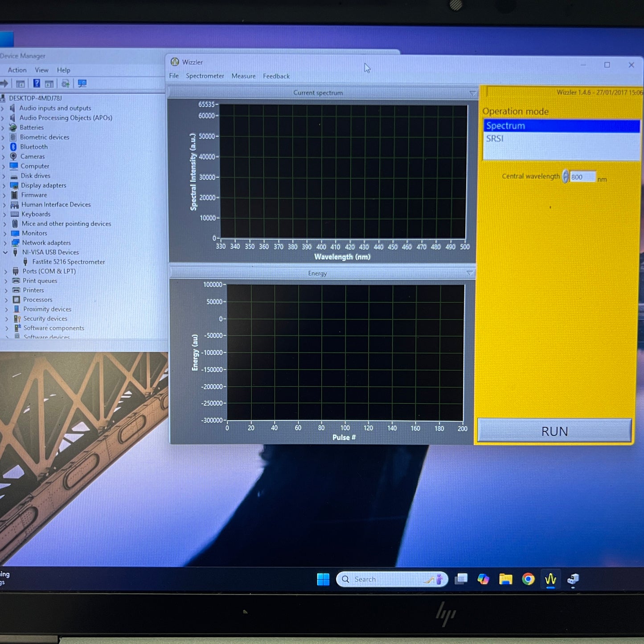The height and width of the screenshot is (644, 644).
Task: Expand the Network adapters category
Action: [5, 242]
